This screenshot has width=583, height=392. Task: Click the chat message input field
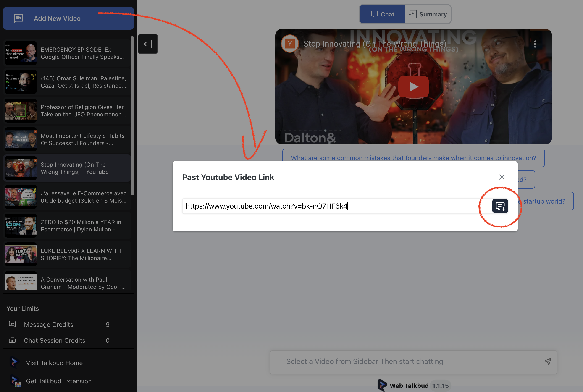click(413, 362)
